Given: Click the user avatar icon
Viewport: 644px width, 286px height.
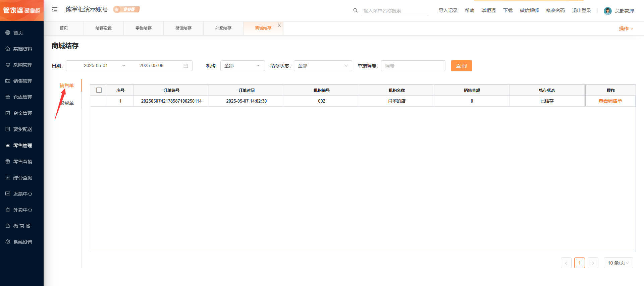Looking at the screenshot, I should [607, 11].
